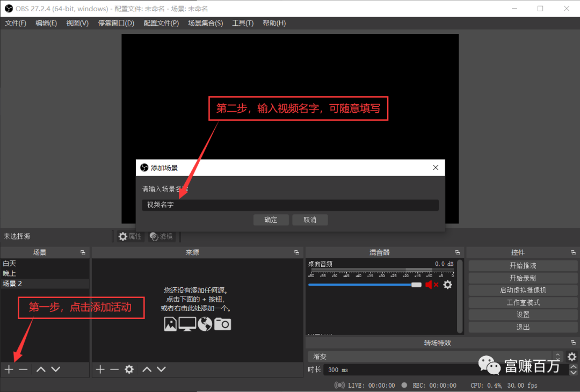The width and height of the screenshot is (580, 392).
Task: Open transition properties gear icon
Action: (572, 357)
